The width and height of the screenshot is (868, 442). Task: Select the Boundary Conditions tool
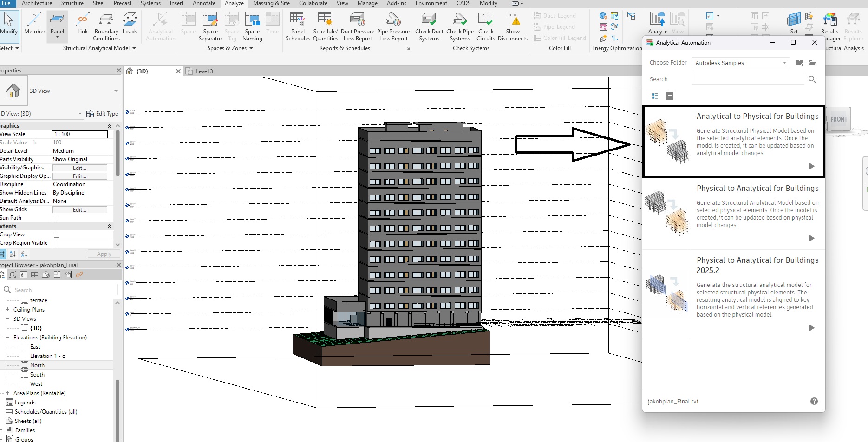tap(106, 21)
